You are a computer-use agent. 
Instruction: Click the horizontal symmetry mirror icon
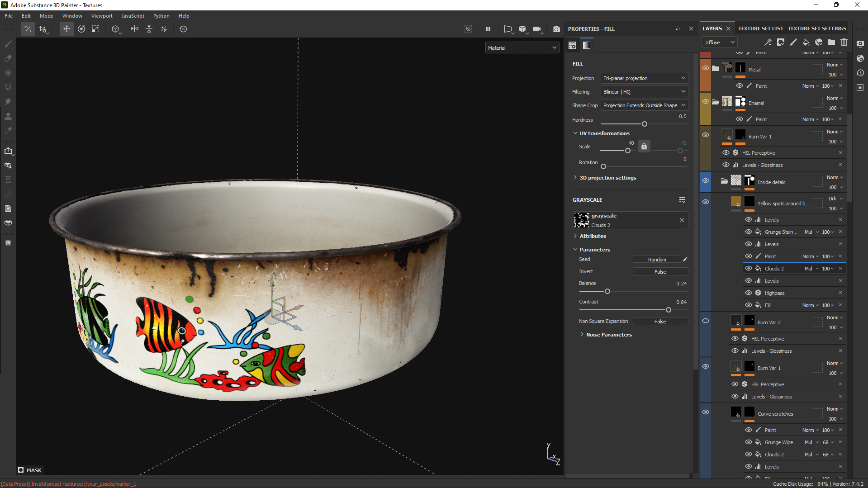(x=135, y=29)
